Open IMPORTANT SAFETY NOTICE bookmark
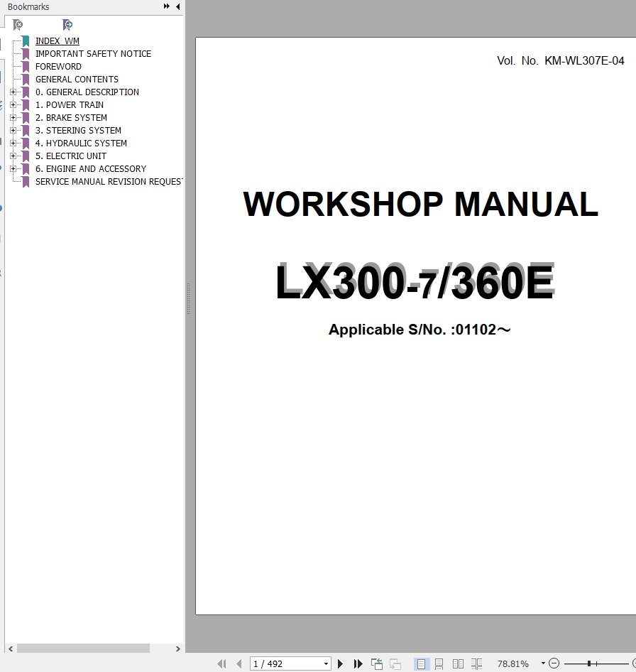 [x=93, y=54]
